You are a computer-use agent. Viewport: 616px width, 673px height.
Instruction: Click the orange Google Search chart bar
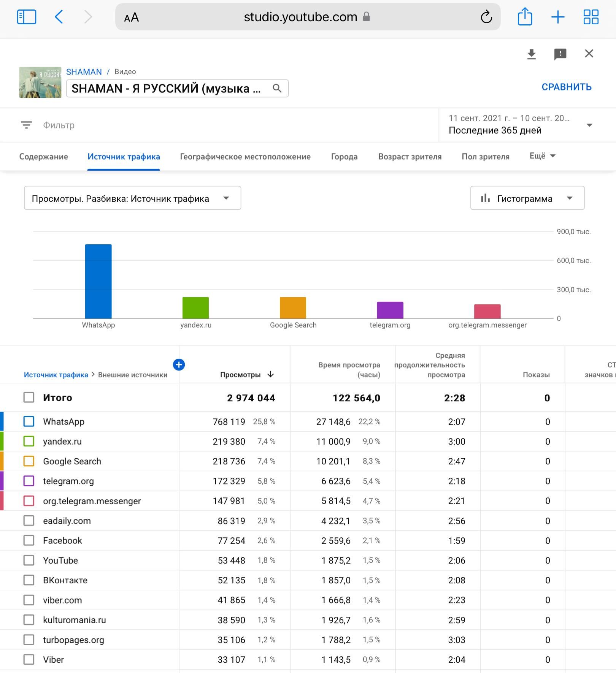click(293, 308)
